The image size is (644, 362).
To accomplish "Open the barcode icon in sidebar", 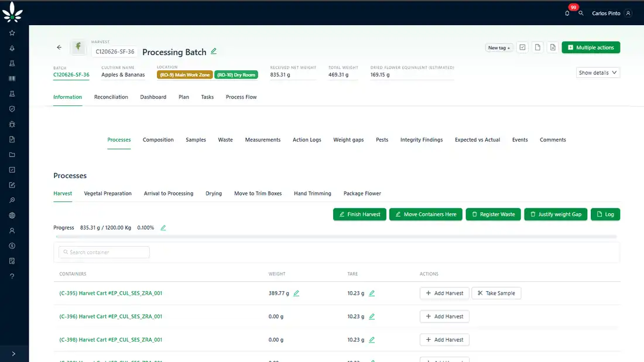I will pos(12,78).
